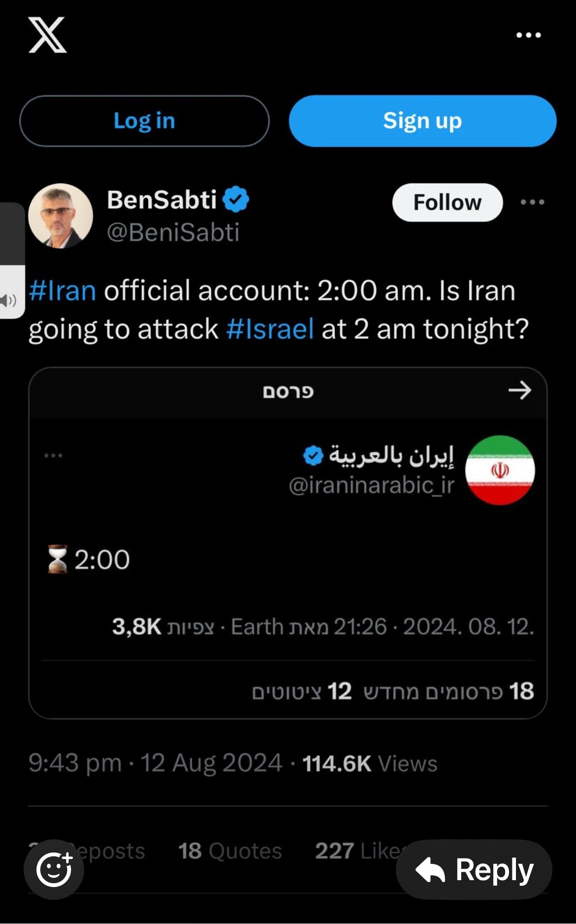
Task: View the 18 Quotes tab
Action: coord(230,851)
